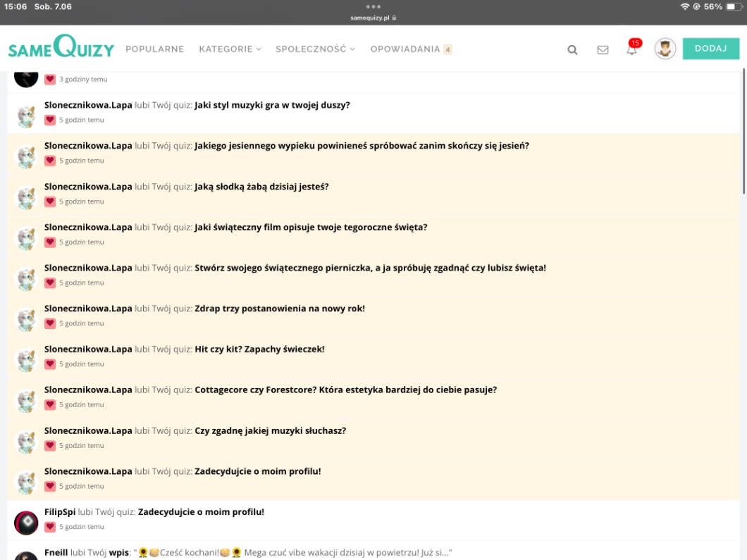Visit Fneill's profile from the notification
The width and height of the screenshot is (747, 560).
pyautogui.click(x=56, y=553)
